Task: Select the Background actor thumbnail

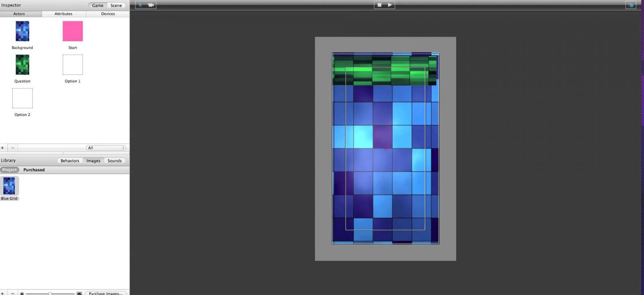Action: tap(22, 31)
